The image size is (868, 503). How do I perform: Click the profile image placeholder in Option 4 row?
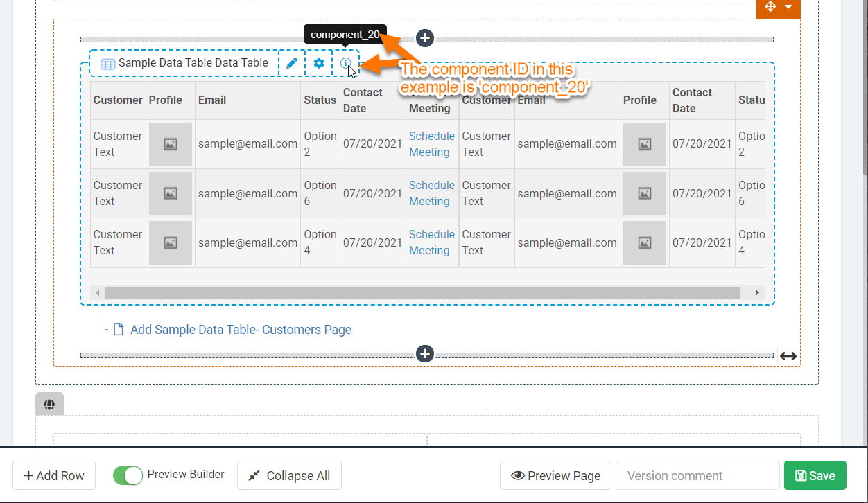(171, 242)
